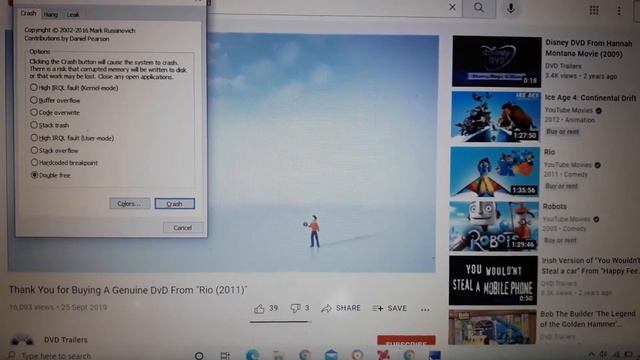Viewport: 640px width, 360px height.
Task: Click Disney DVD From Hannah Montana title
Action: (x=589, y=48)
